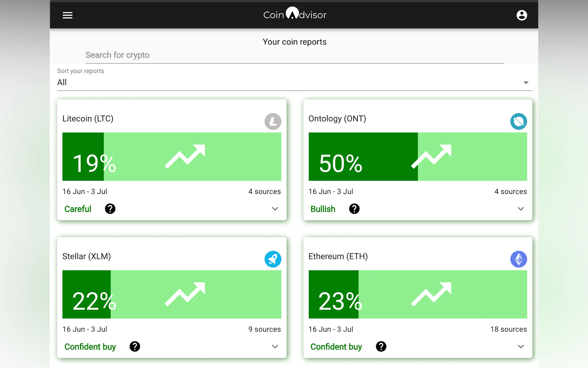Open the Sort your reports dropdown
The height and width of the screenshot is (368, 588).
295,82
